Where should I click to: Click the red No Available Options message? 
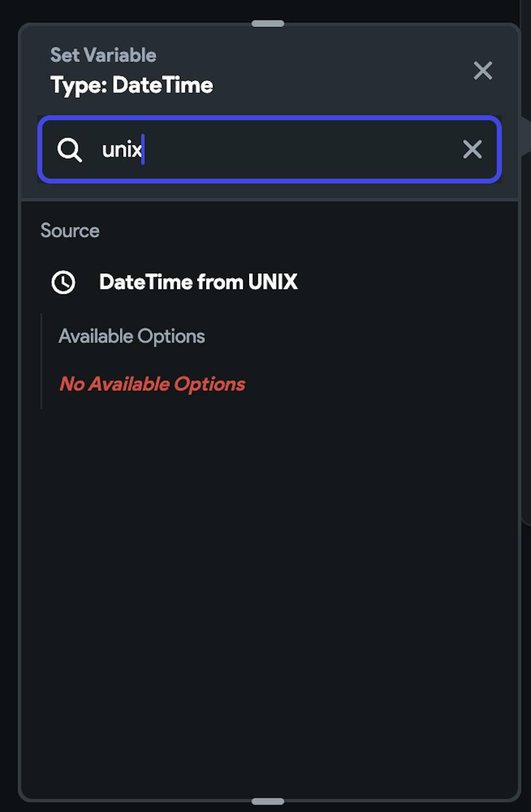(152, 384)
